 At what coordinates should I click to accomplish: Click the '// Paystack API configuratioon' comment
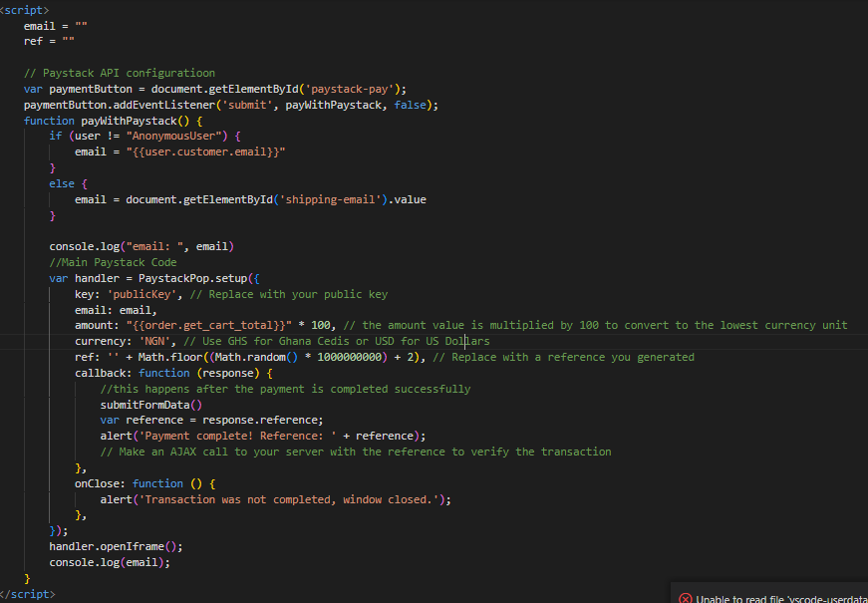[x=120, y=73]
